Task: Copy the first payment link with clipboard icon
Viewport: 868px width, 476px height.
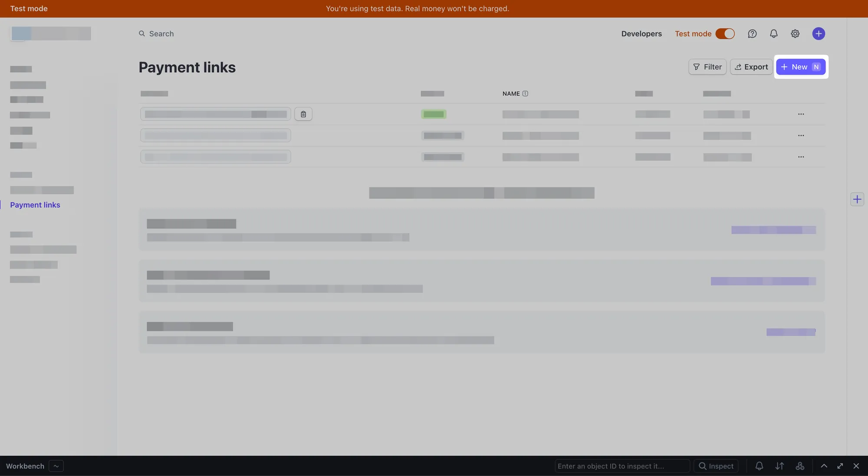Action: coord(303,114)
